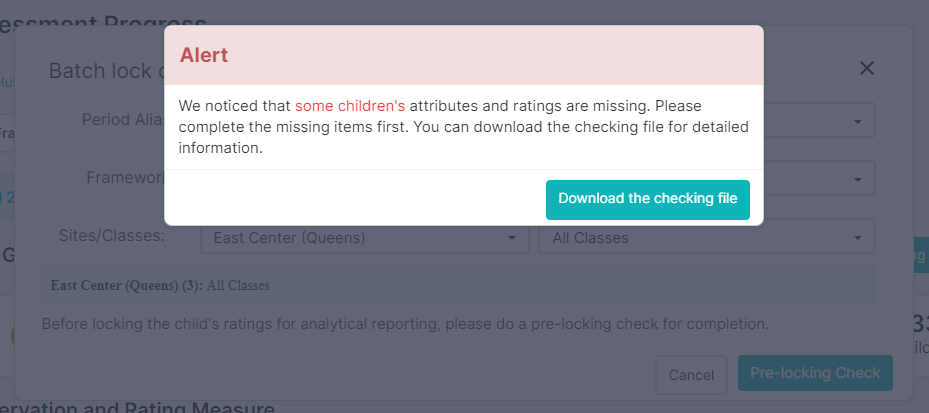This screenshot has width=929, height=413.
Task: Click the red Alert heading
Action: [x=204, y=55]
